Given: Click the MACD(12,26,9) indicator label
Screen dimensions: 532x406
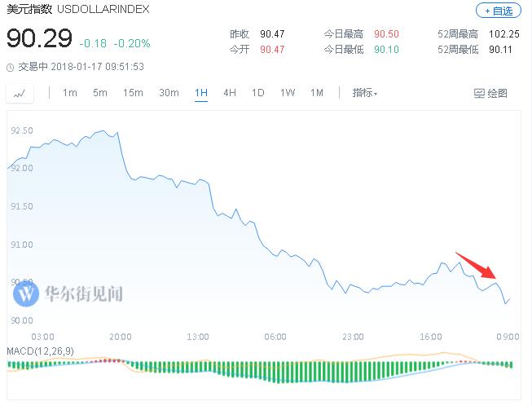Looking at the screenshot, I should click(x=39, y=351).
